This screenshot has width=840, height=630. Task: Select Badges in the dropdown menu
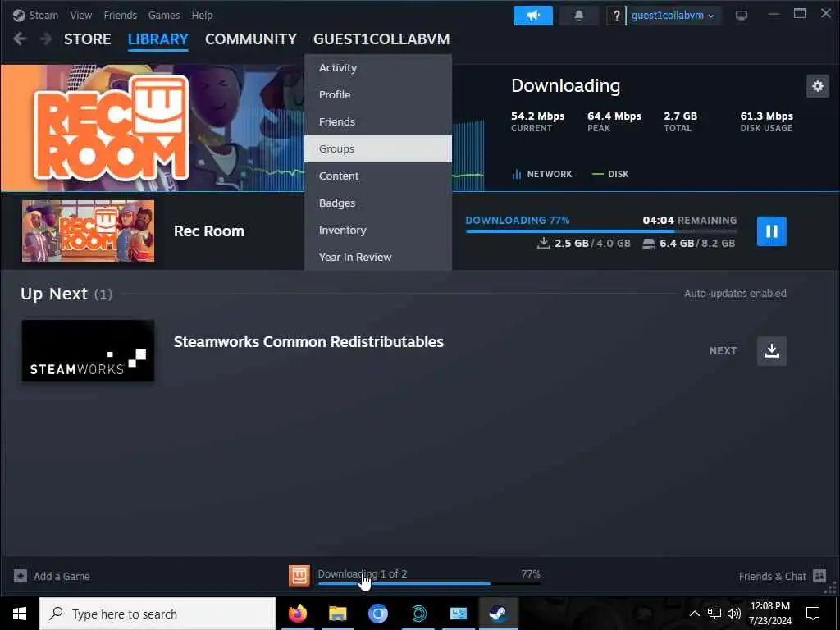[x=378, y=203]
